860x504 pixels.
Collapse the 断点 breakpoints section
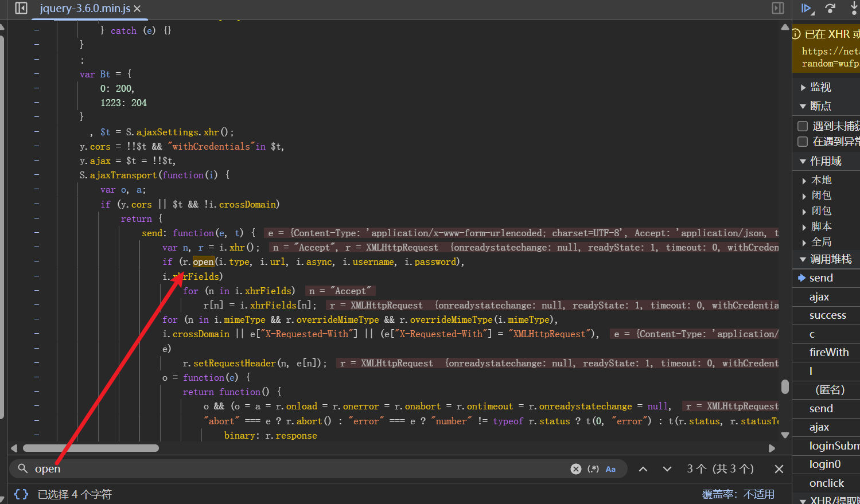coord(820,106)
